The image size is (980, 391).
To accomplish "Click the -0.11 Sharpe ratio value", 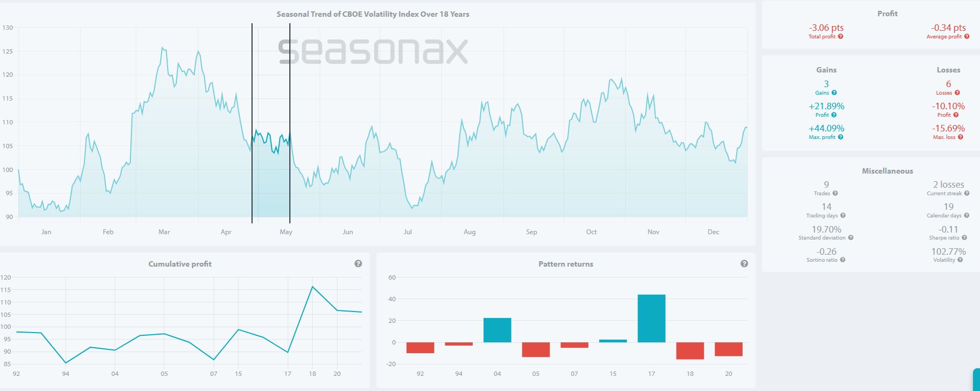I will [949, 229].
